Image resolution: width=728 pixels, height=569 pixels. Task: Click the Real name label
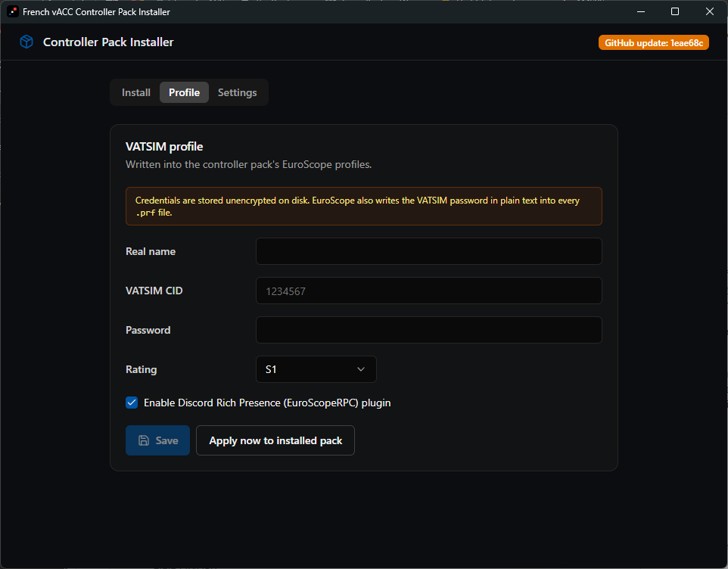tap(151, 251)
